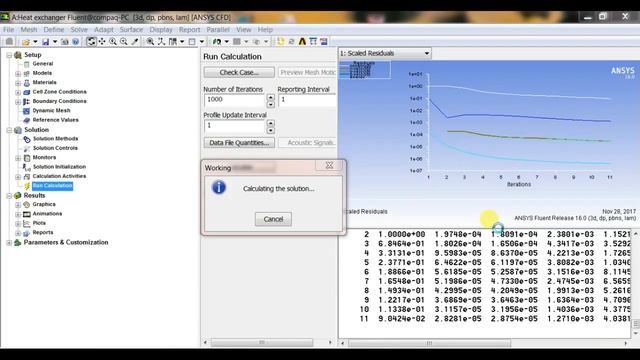Screen dimensions: 640x360
Task: Expand the Monitors tree node
Action: (18, 158)
